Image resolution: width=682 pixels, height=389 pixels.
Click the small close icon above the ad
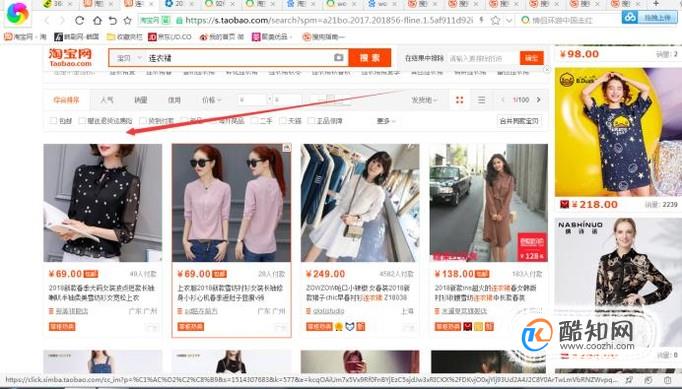547,70
